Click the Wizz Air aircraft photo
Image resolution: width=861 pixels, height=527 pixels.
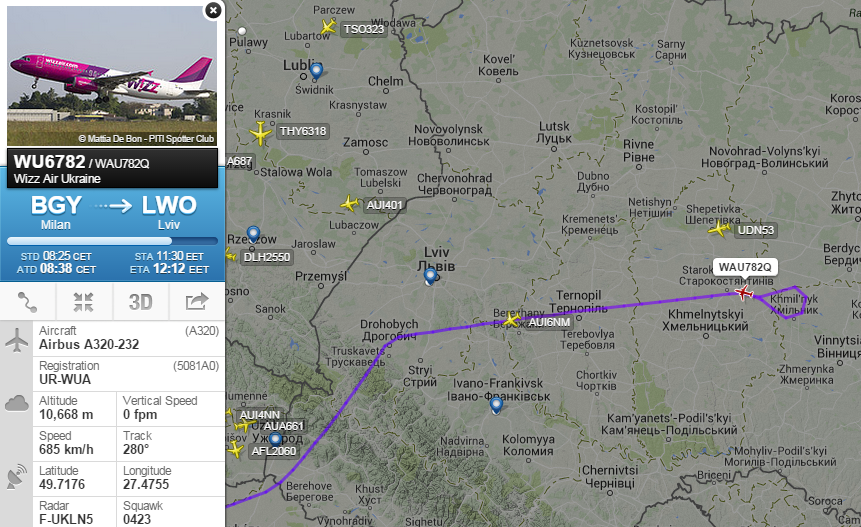point(112,76)
